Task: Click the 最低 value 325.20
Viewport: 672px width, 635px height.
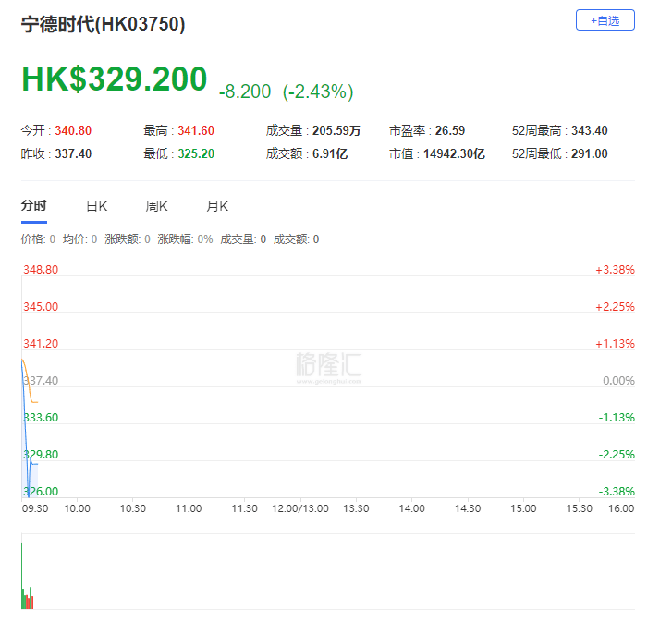Action: point(196,153)
